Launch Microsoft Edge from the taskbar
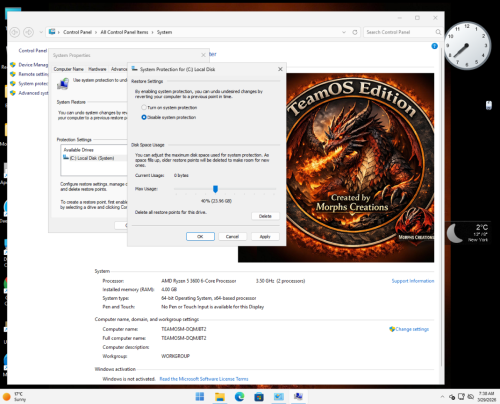Viewport: 500px width, 404px height. pos(239,396)
